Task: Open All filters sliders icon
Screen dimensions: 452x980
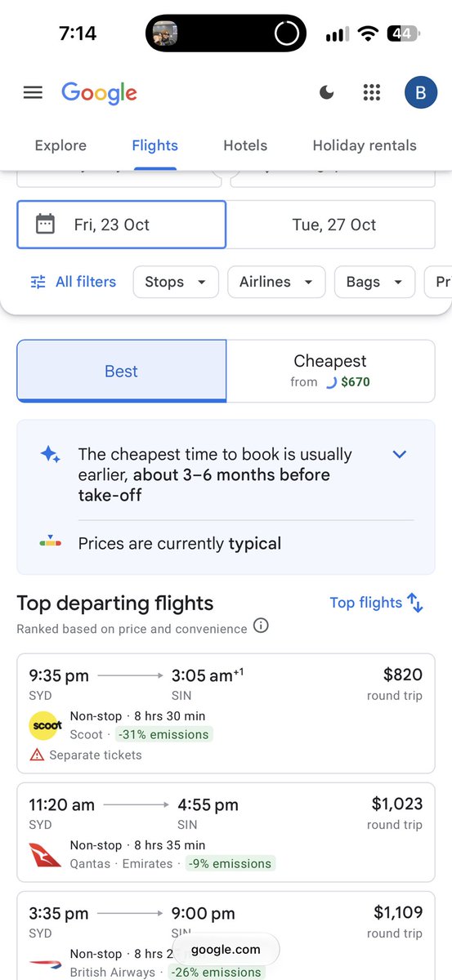Action: coord(38,282)
